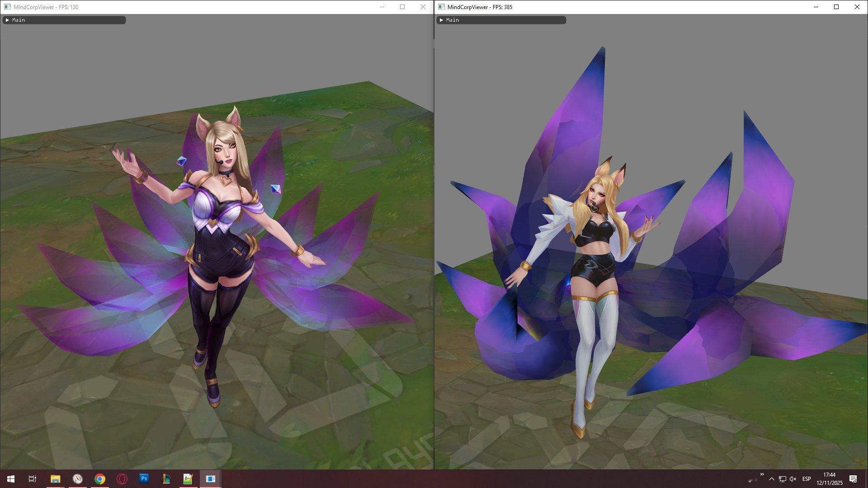This screenshot has height=488, width=868.
Task: Switch the ESP input language
Action: 807,479
